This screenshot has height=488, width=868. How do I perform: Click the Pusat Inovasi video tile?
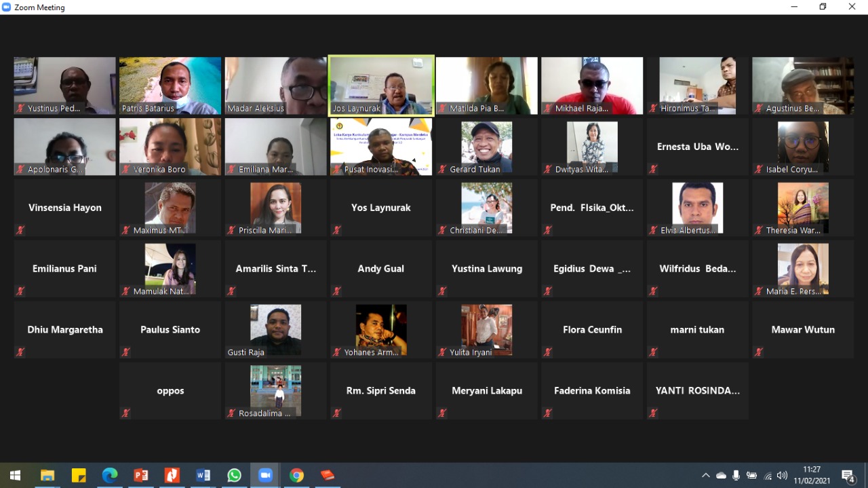[x=381, y=147]
